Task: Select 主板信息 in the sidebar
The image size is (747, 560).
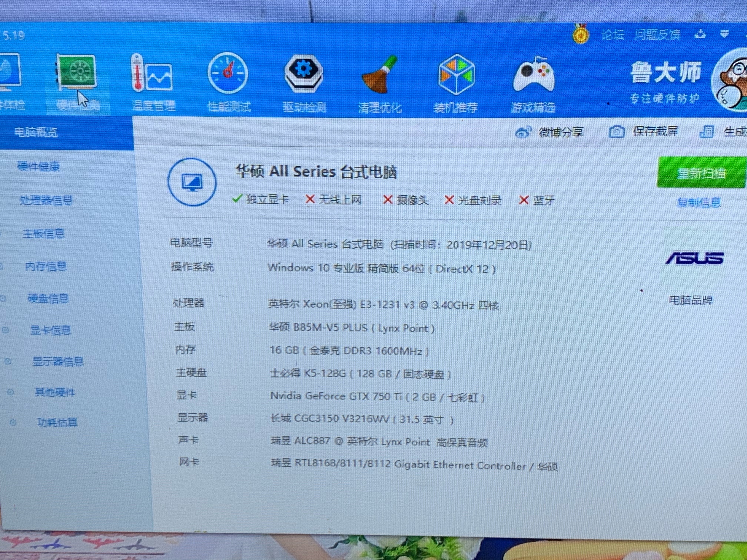Action: pos(43,234)
